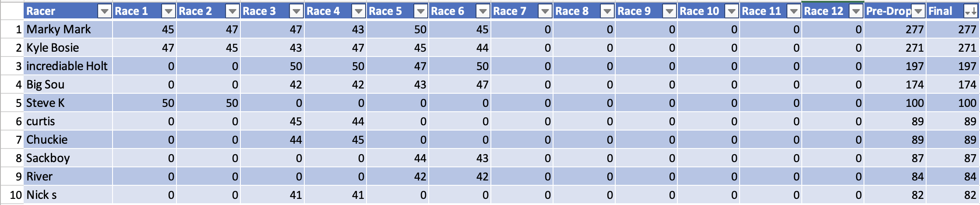The height and width of the screenshot is (205, 980).
Task: Open the Race 9 filter dropdown
Action: tap(669, 11)
